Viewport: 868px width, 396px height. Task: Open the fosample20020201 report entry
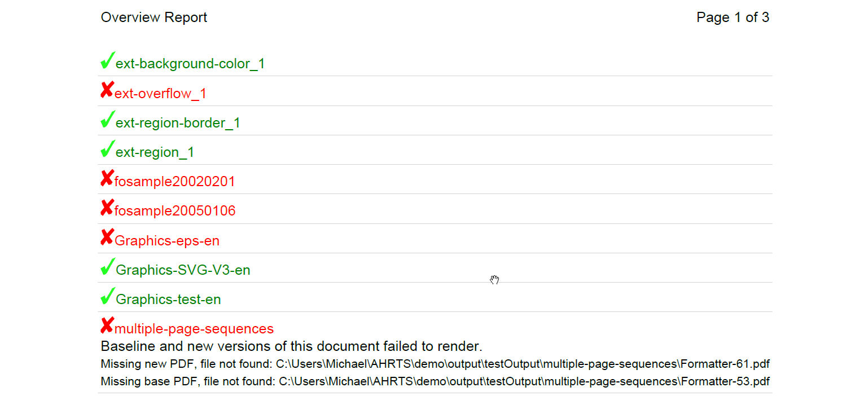174,182
